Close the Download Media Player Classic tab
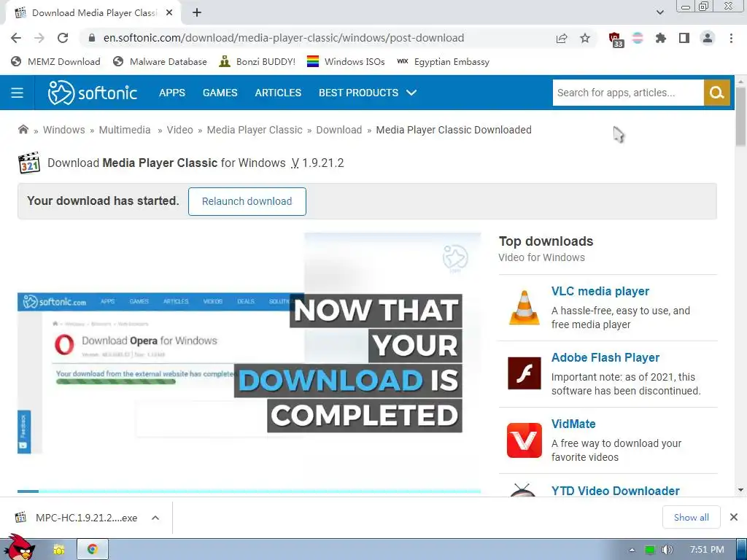The height and width of the screenshot is (560, 747). (169, 13)
